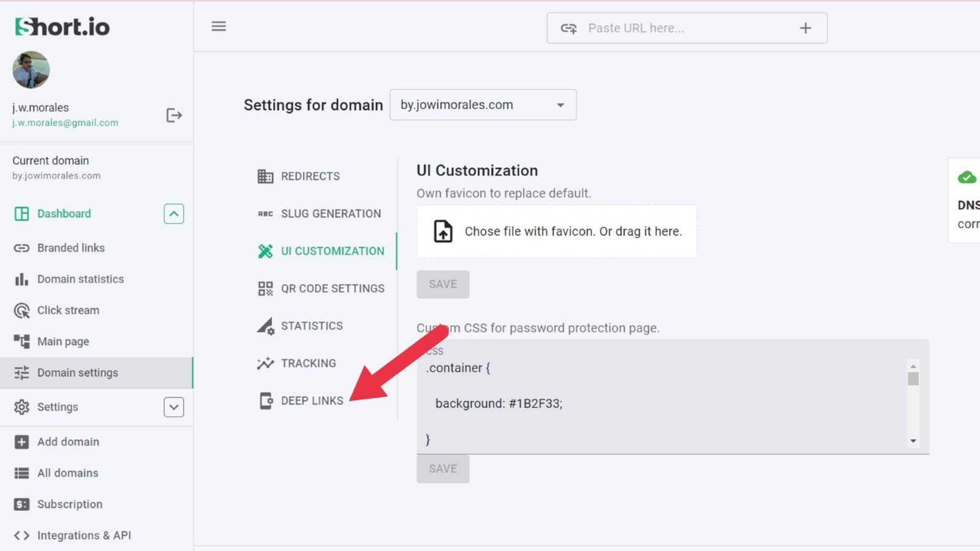Open the user profile avatar
Viewport: 980px width, 551px height.
pos(31,70)
